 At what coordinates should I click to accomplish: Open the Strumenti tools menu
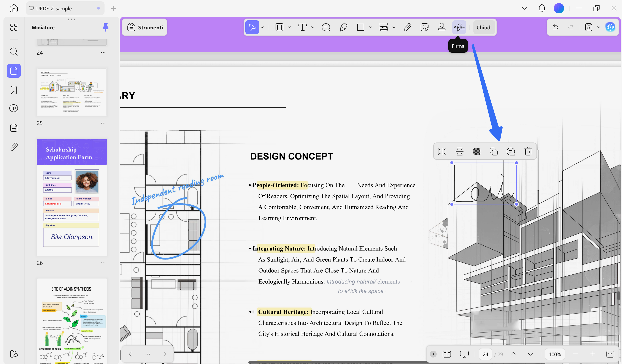(x=145, y=27)
